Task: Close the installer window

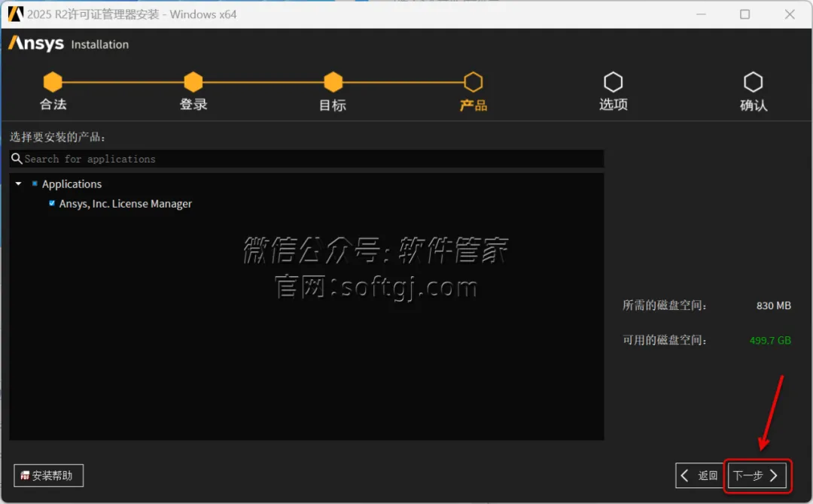Action: (789, 14)
